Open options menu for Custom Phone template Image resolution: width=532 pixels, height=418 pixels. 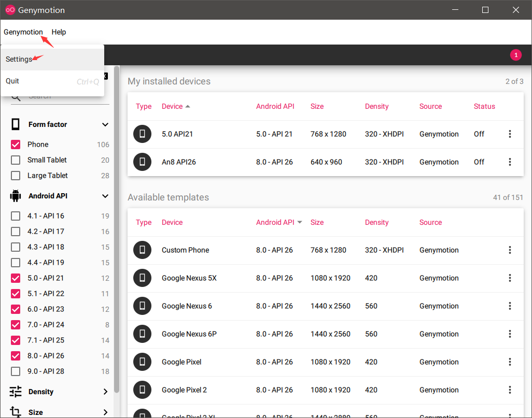click(510, 250)
